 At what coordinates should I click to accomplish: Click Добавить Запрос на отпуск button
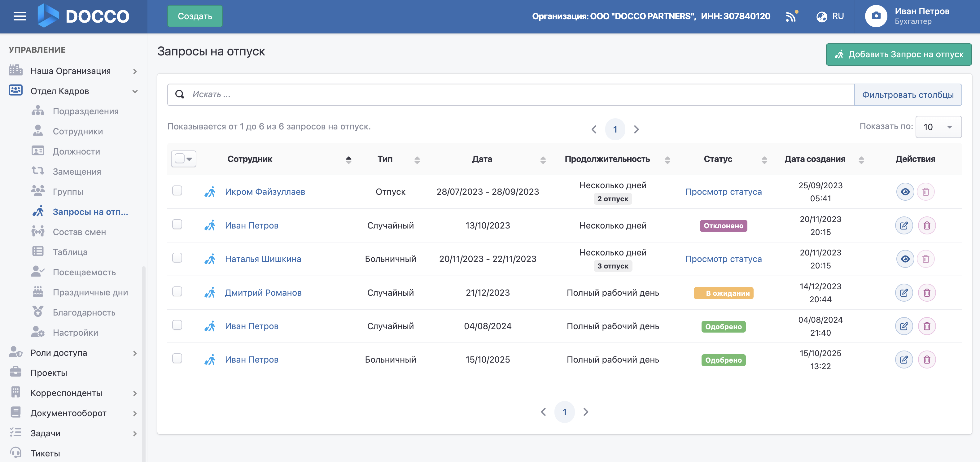click(x=898, y=54)
